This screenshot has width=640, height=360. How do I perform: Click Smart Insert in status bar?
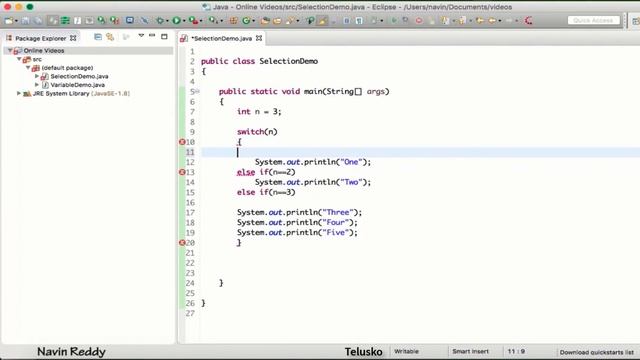point(470,351)
